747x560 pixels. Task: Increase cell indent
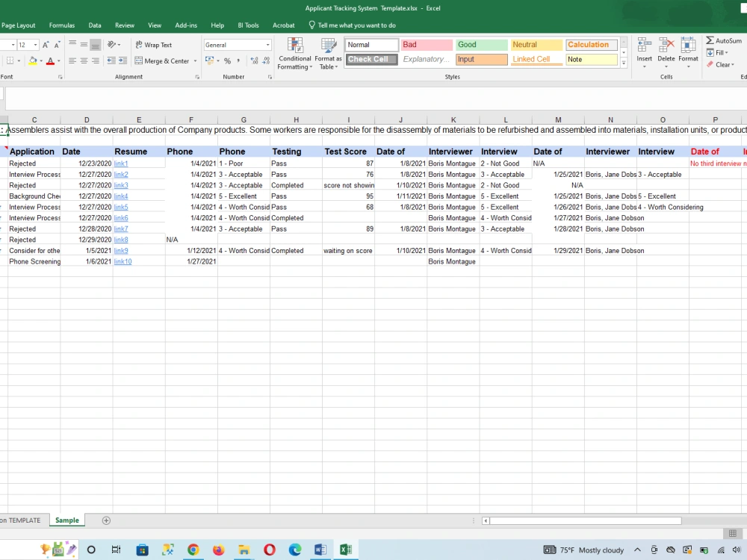(123, 61)
